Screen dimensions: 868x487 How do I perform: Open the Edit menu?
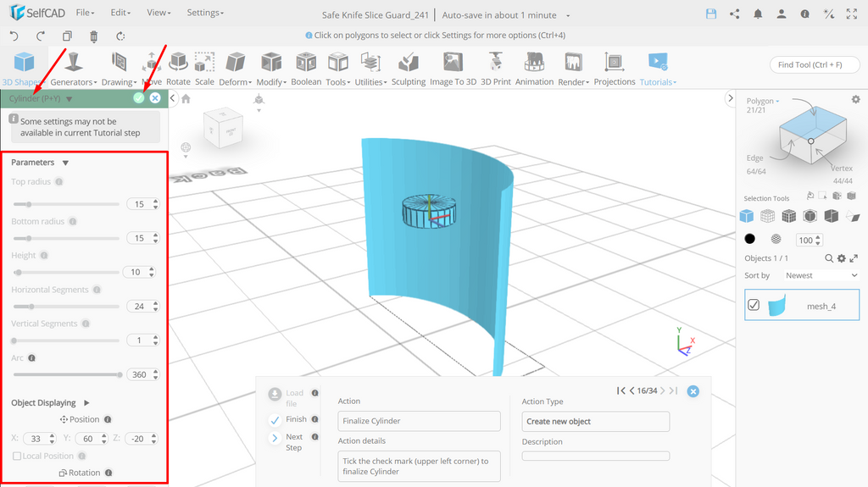click(120, 12)
